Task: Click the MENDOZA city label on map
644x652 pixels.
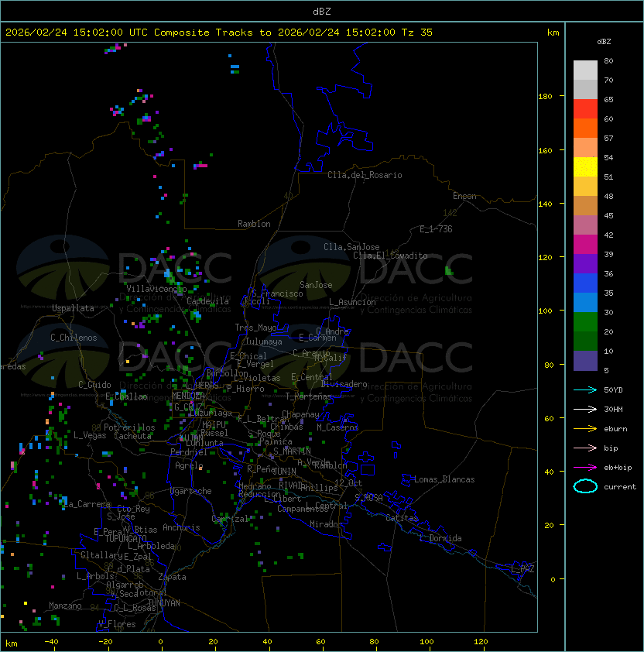Action: (188, 396)
